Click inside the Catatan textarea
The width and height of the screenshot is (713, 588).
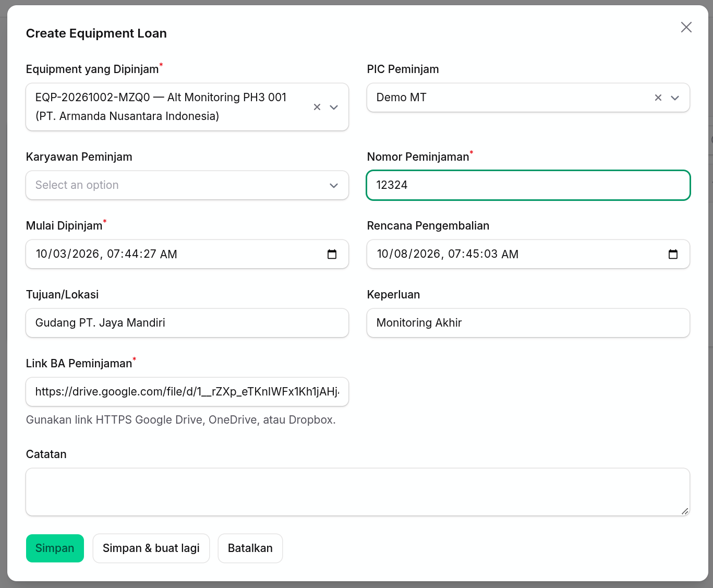pos(358,492)
